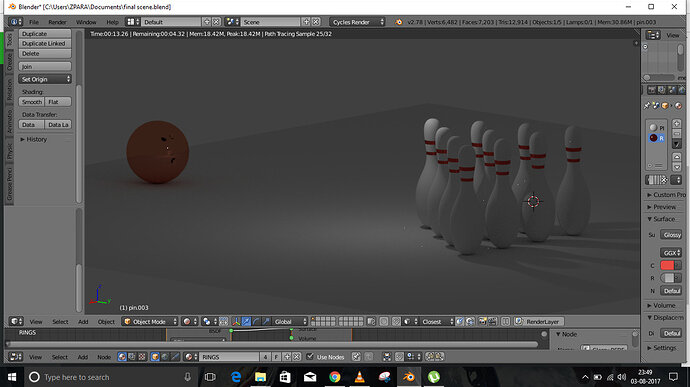Select the Pl material slot
Viewport: 690px width, 387px height.
tap(657, 128)
